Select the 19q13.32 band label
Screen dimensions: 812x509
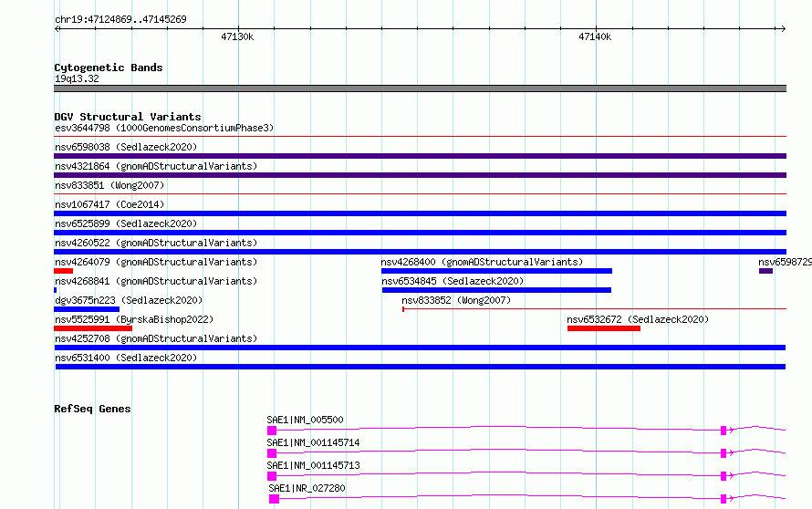tap(77, 78)
